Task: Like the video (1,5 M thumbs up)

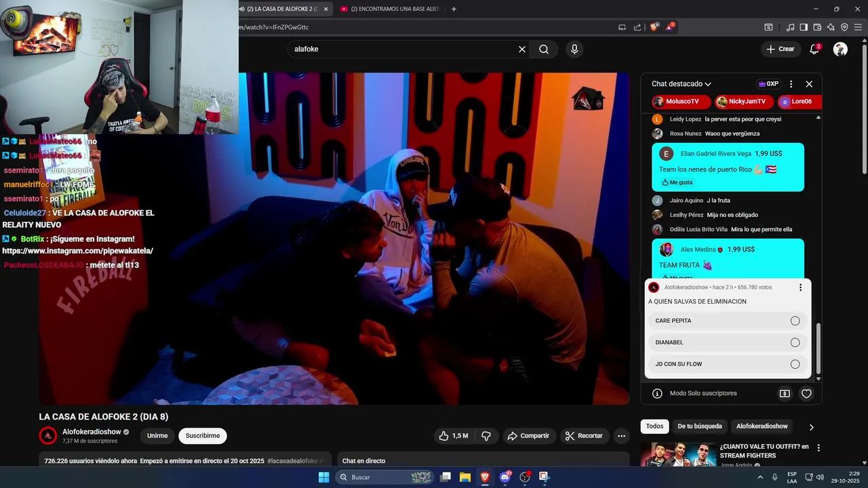Action: (453, 436)
